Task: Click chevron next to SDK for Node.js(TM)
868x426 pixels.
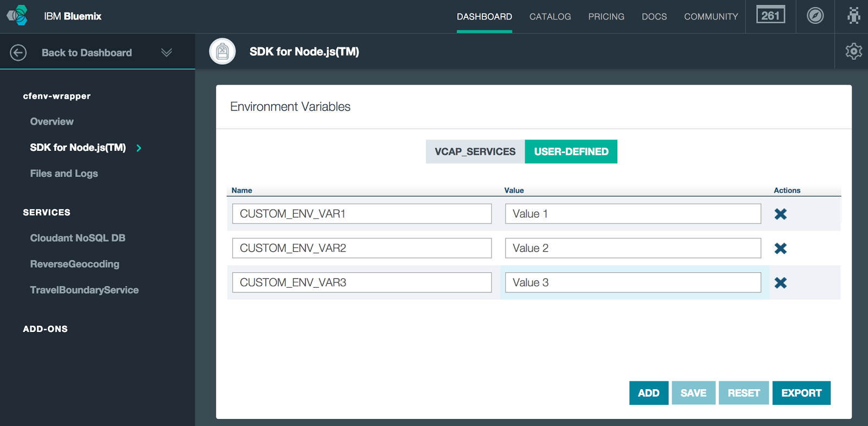Action: click(139, 148)
